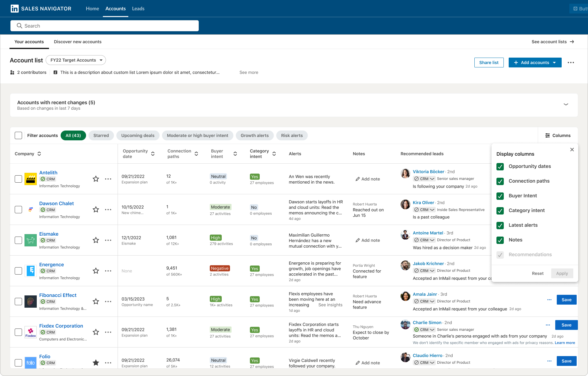588x376 pixels.
Task: Click the Fibonacci Effect company logo
Action: point(31,302)
